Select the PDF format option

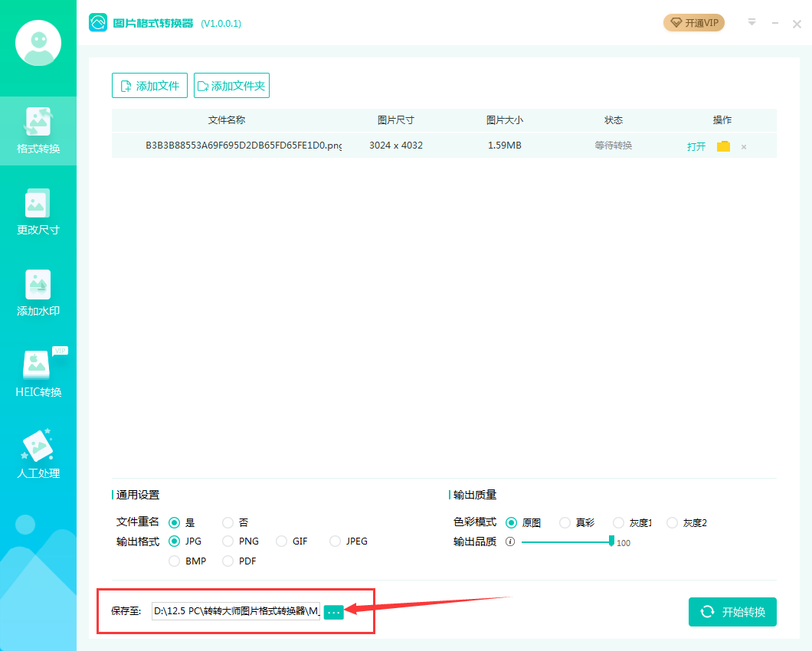coord(228,561)
